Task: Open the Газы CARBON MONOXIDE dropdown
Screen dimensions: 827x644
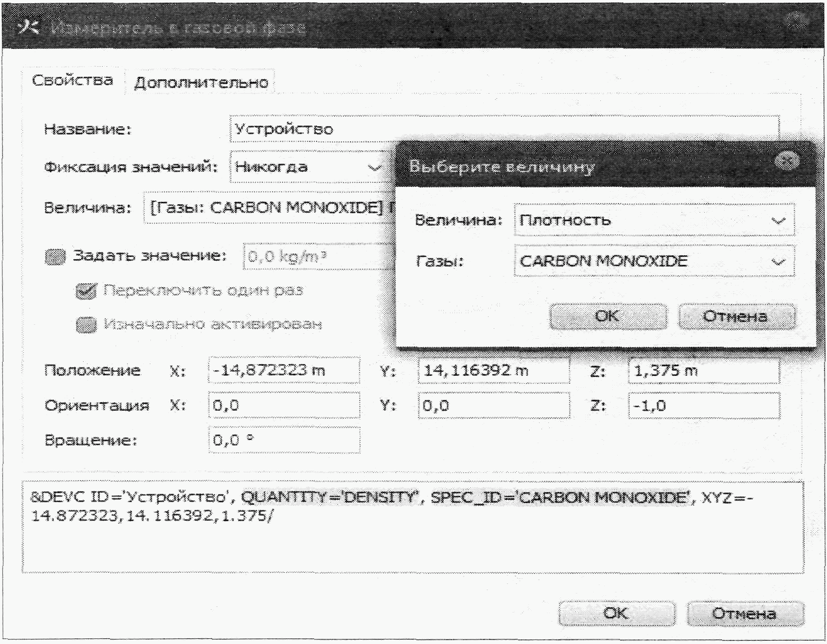Action: [x=654, y=261]
